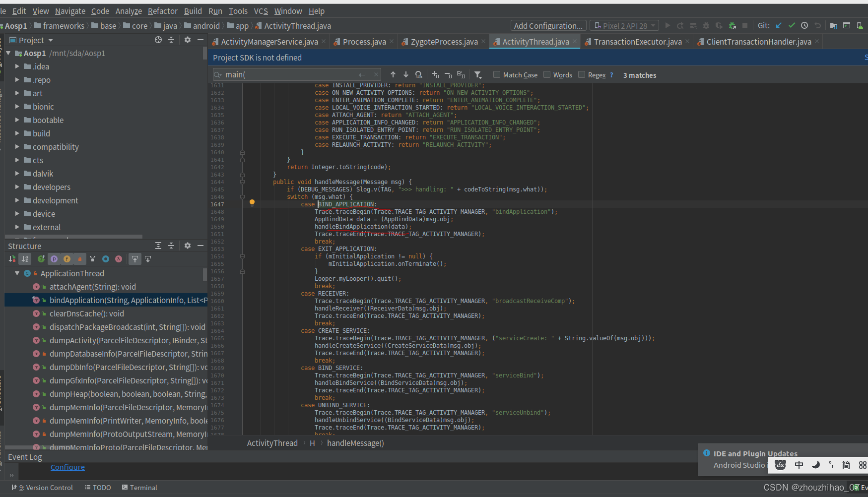The width and height of the screenshot is (868, 497).
Task: Open the Analyze menu
Action: (x=129, y=11)
